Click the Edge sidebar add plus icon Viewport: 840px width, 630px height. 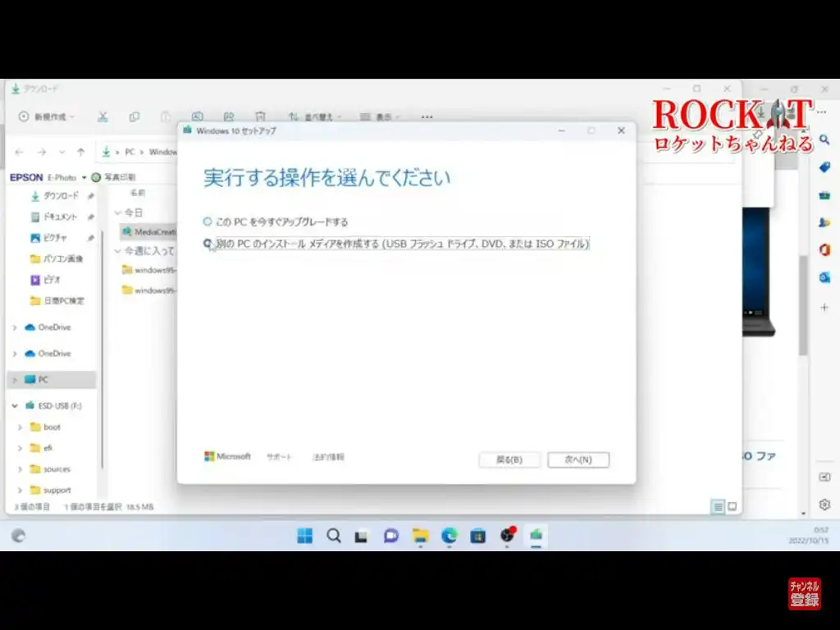824,308
